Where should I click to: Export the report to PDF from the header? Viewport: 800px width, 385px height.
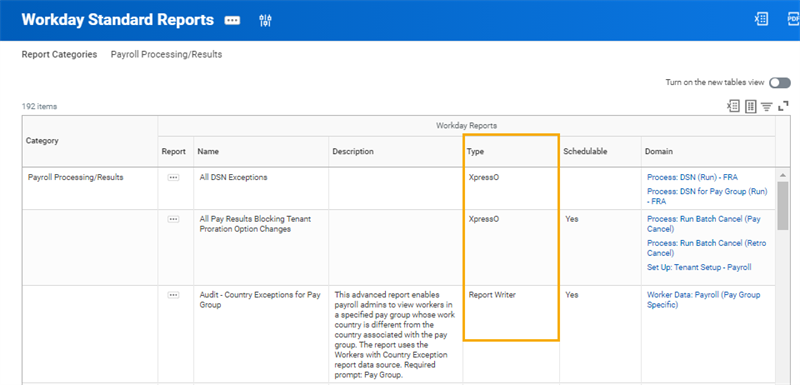[793, 19]
